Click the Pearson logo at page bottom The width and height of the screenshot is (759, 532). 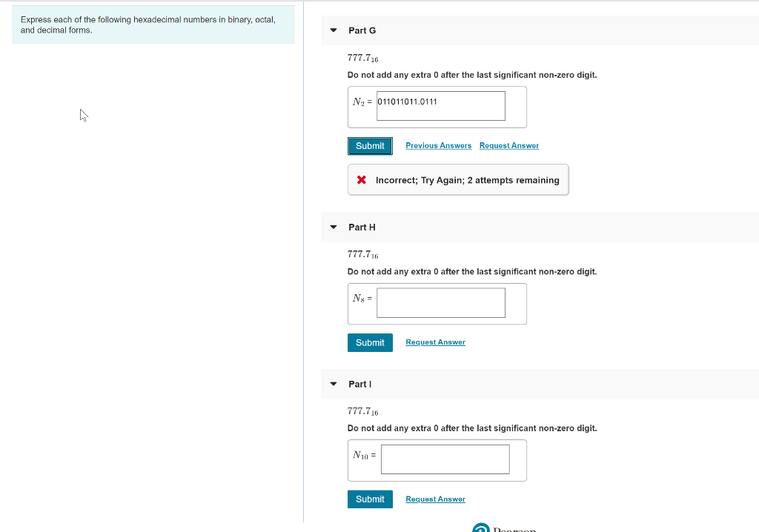click(x=491, y=528)
